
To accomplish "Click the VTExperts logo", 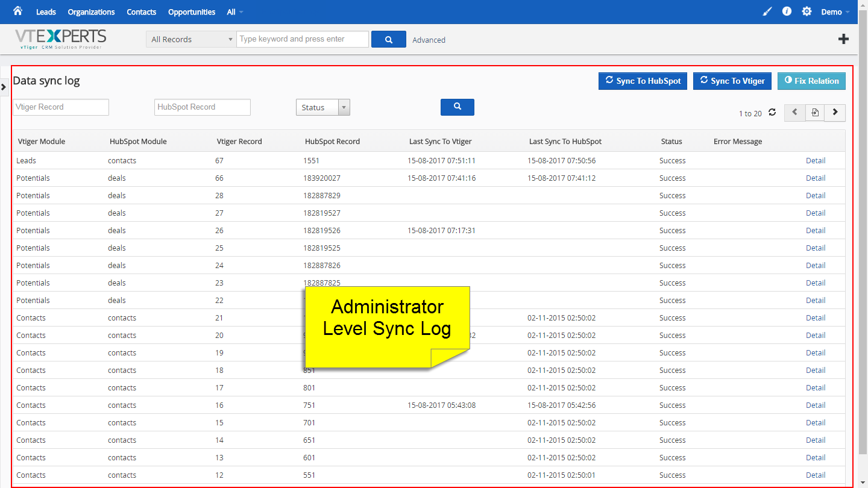I will coord(61,39).
